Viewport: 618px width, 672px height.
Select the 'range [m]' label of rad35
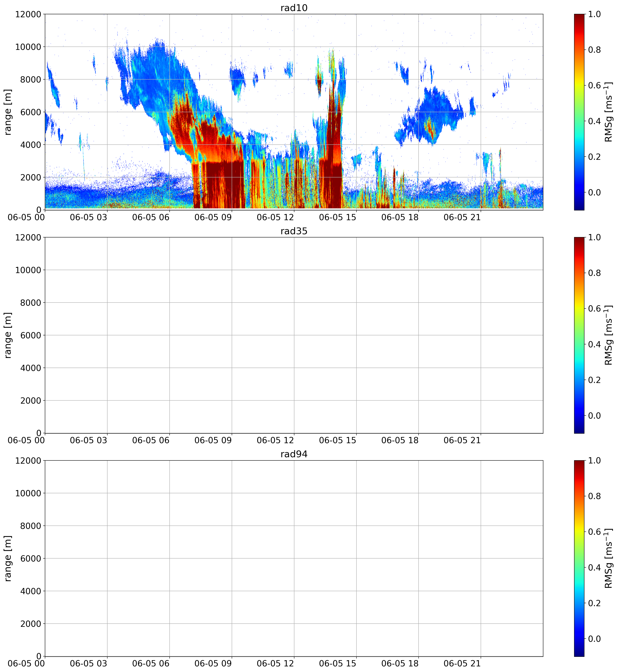pyautogui.click(x=8, y=335)
